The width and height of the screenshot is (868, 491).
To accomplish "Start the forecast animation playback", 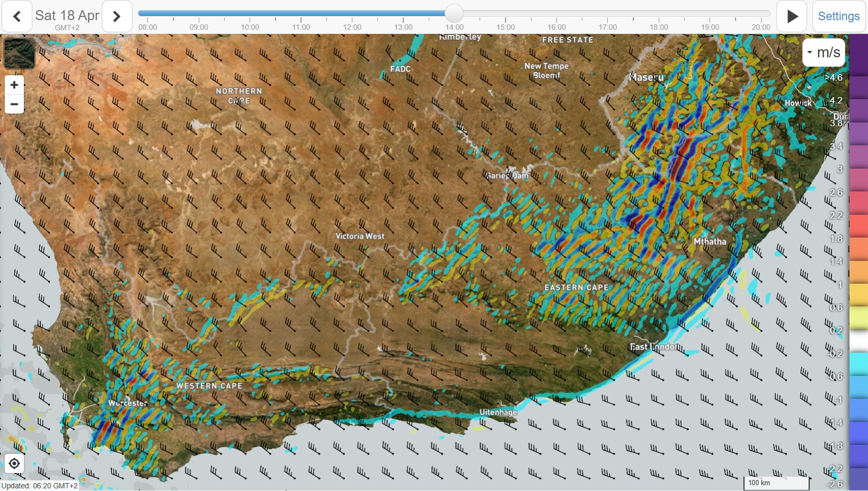I will pos(792,16).
